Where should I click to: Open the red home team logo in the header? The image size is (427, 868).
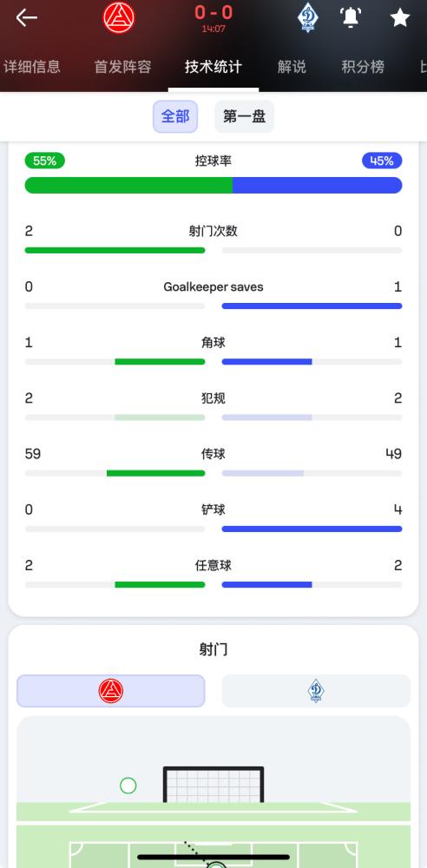click(119, 17)
